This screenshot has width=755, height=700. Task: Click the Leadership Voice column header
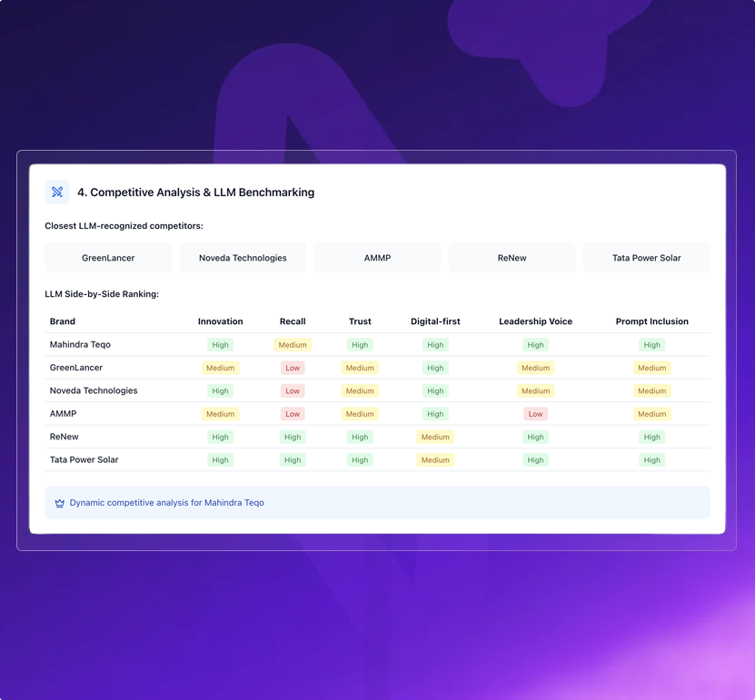click(535, 321)
